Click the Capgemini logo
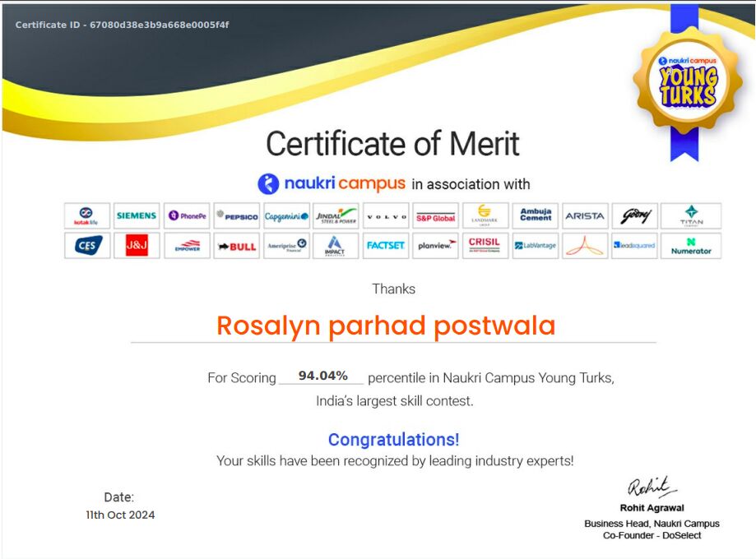Viewport: 756px width, 559px height. tap(286, 216)
